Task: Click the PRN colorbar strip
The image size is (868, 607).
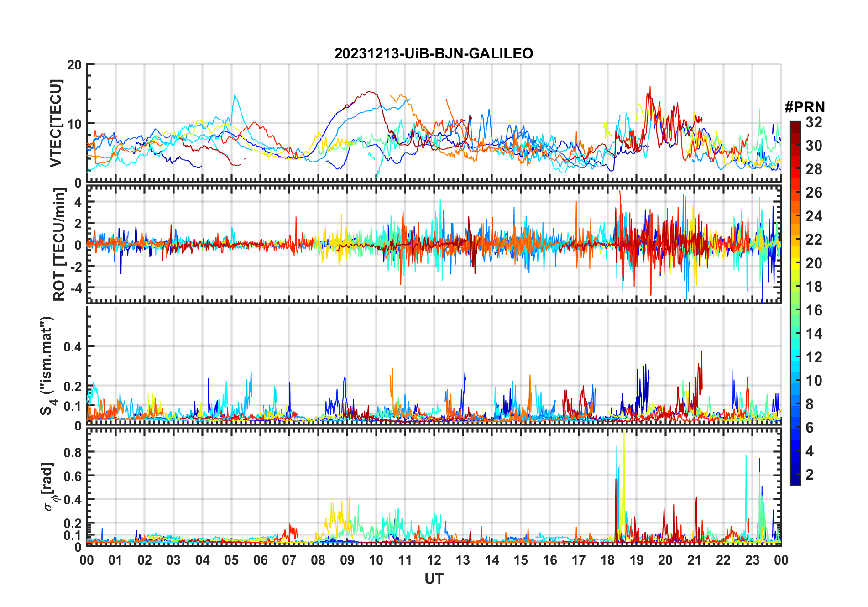Action: [x=795, y=303]
